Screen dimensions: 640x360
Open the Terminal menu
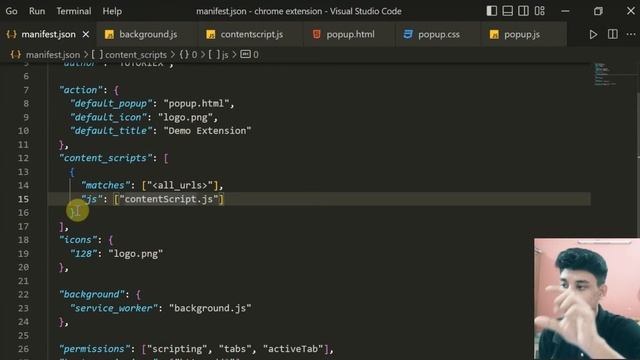[73, 11]
